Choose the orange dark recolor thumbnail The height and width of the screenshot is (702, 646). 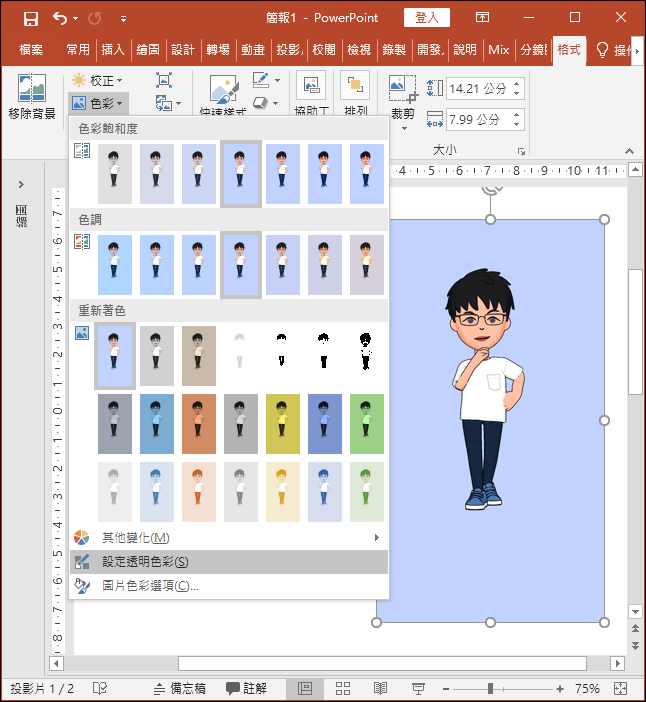199,424
